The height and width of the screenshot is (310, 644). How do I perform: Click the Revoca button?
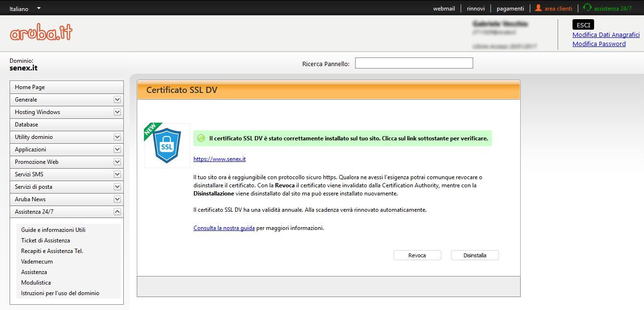(x=417, y=255)
